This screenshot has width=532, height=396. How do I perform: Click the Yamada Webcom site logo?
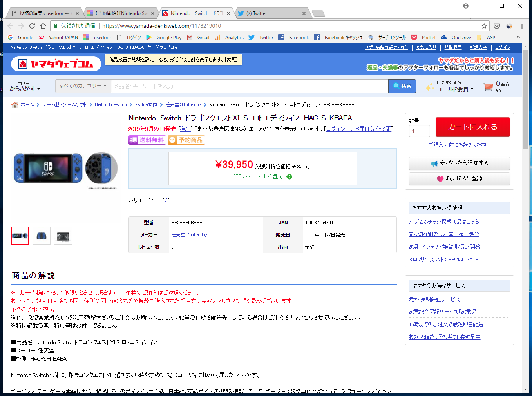coord(56,64)
